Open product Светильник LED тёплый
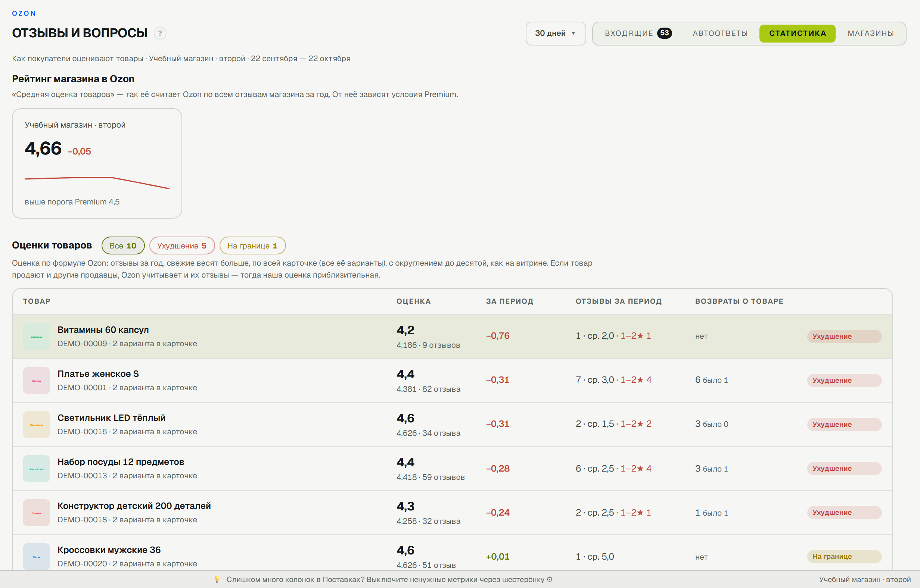The image size is (920, 588). pos(112,418)
